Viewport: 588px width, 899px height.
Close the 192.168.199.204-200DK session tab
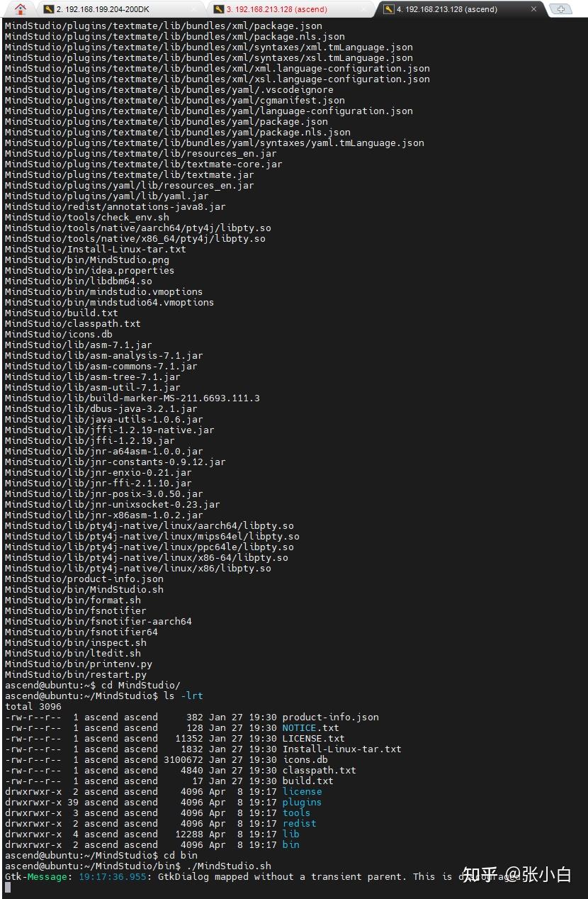click(x=193, y=9)
